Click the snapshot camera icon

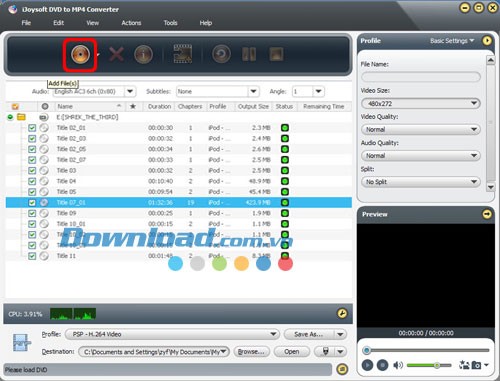[476, 365]
